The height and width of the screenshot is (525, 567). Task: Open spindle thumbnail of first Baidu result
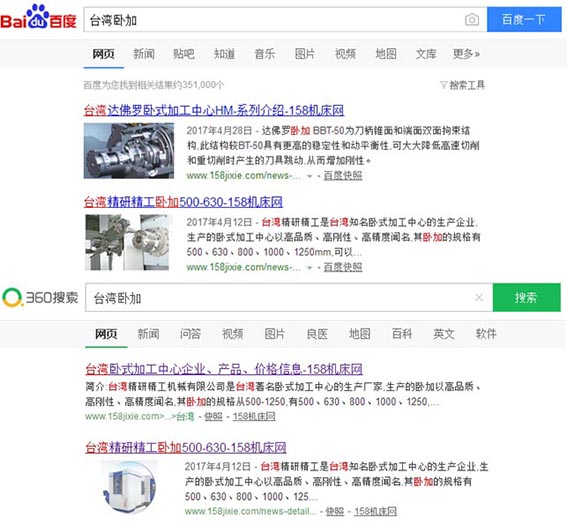(129, 151)
